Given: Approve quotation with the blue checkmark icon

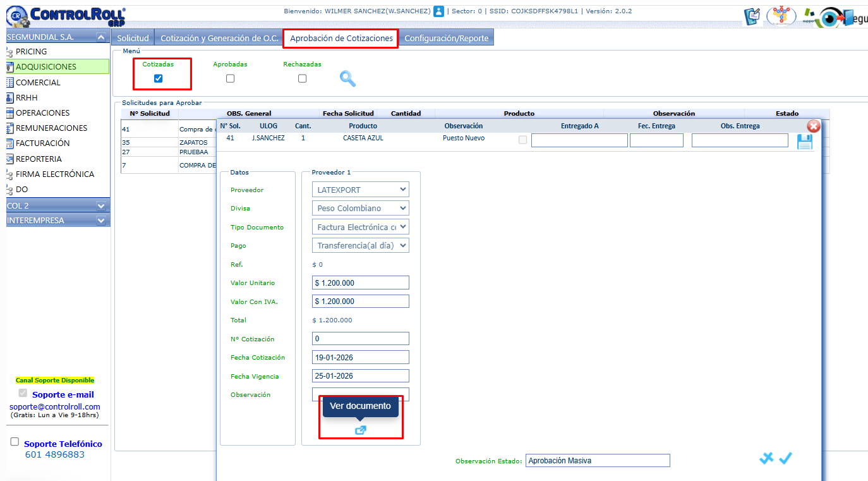Looking at the screenshot, I should [785, 458].
